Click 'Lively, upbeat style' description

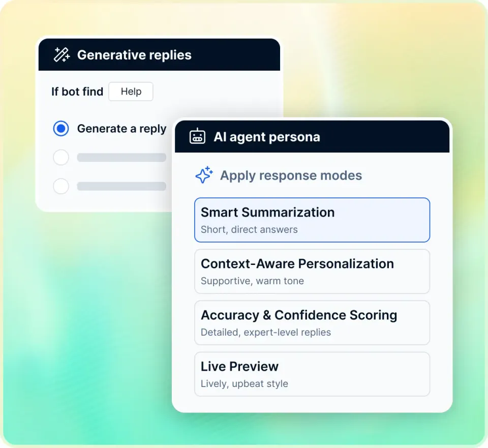[x=245, y=383]
